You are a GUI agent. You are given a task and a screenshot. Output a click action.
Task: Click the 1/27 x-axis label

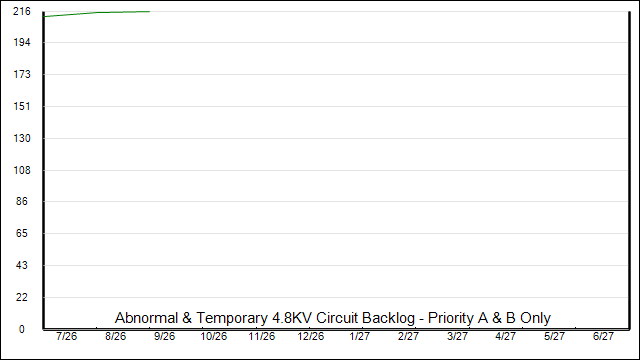pos(360,336)
